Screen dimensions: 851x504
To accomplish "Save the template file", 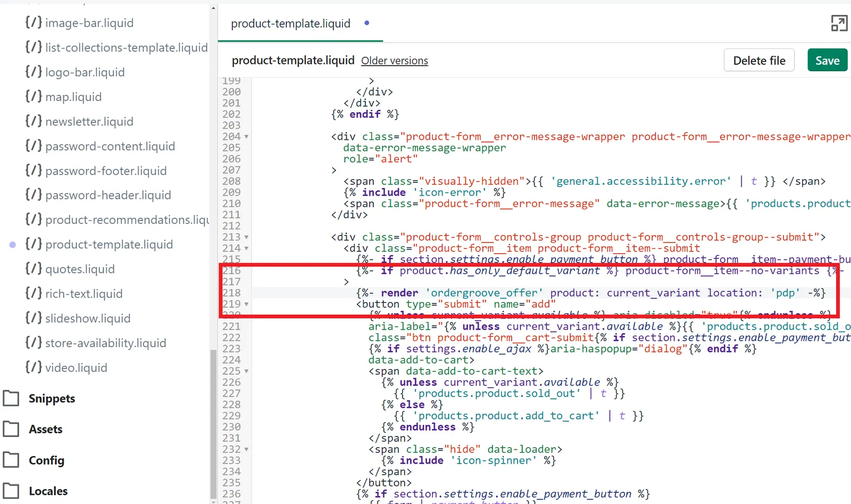I will point(827,60).
